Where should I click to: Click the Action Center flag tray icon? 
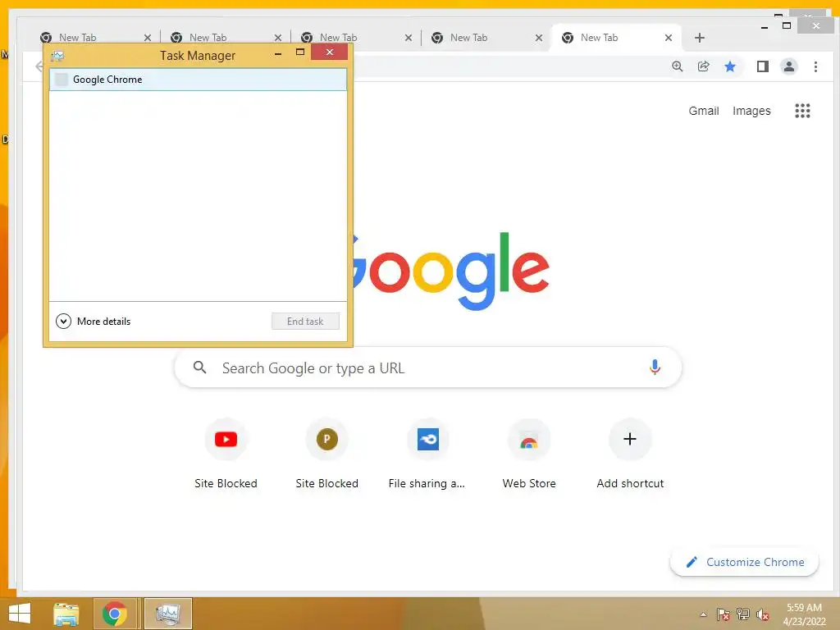[723, 614]
